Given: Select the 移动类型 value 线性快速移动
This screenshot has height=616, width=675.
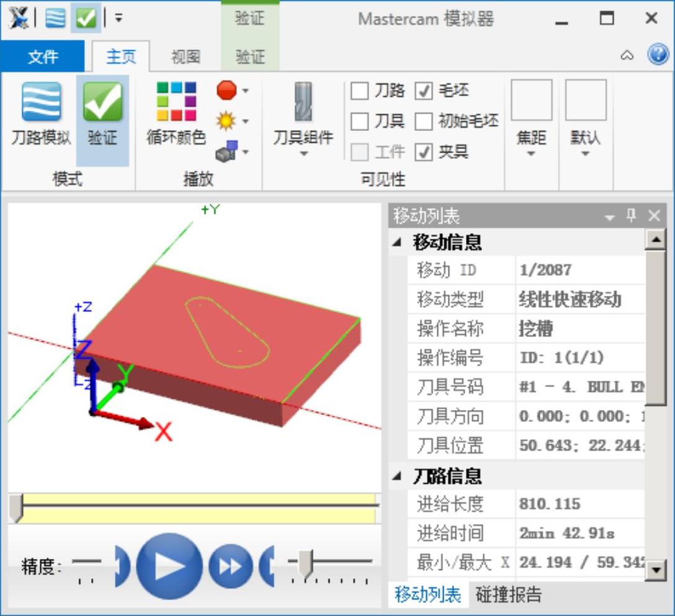Looking at the screenshot, I should [x=570, y=299].
